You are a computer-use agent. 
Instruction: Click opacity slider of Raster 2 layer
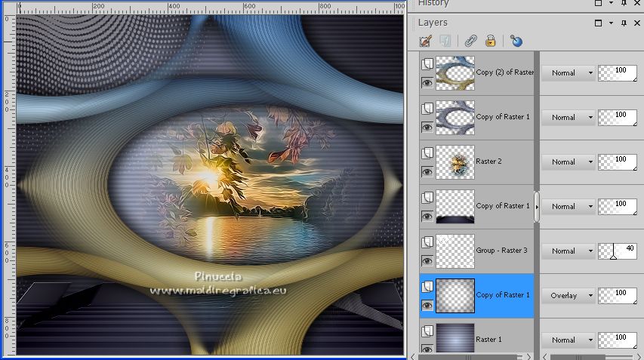pos(618,162)
